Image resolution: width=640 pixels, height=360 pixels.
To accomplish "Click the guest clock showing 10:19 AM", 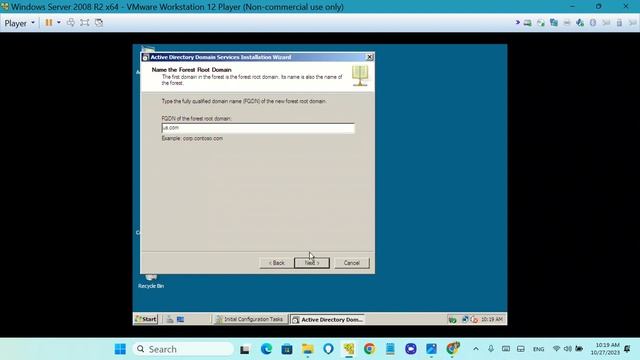I will coord(492,319).
